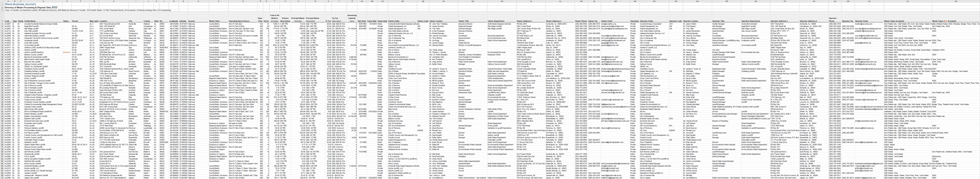This screenshot has height=179, width=980.
Task: Select column W header
Action: tap(315, 1)
